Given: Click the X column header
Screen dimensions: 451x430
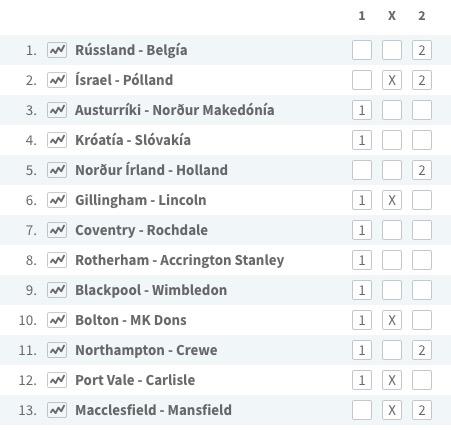Looking at the screenshot, I should click(x=392, y=16).
